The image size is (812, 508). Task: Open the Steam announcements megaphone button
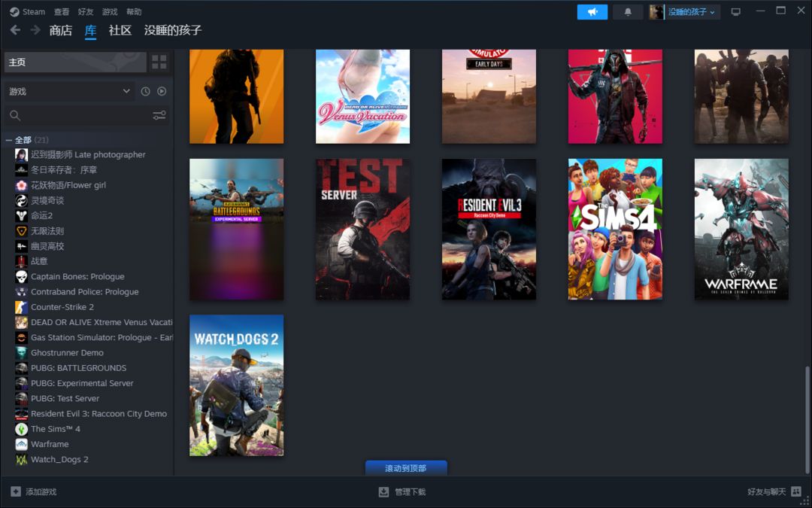pos(592,12)
